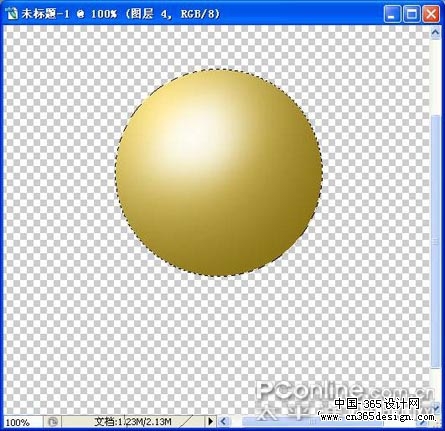Close the 未标题-1 document window

(431, 14)
